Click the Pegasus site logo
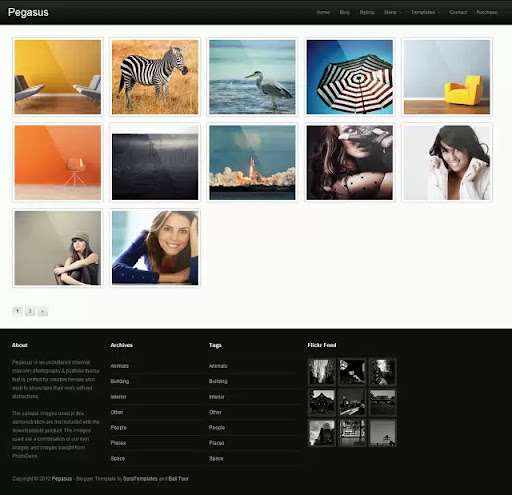This screenshot has width=512, height=495. pyautogui.click(x=28, y=12)
